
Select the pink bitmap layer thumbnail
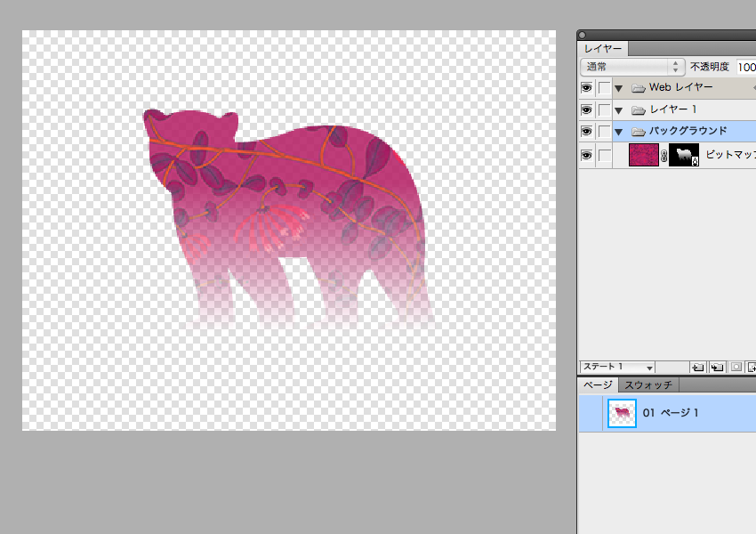(643, 155)
